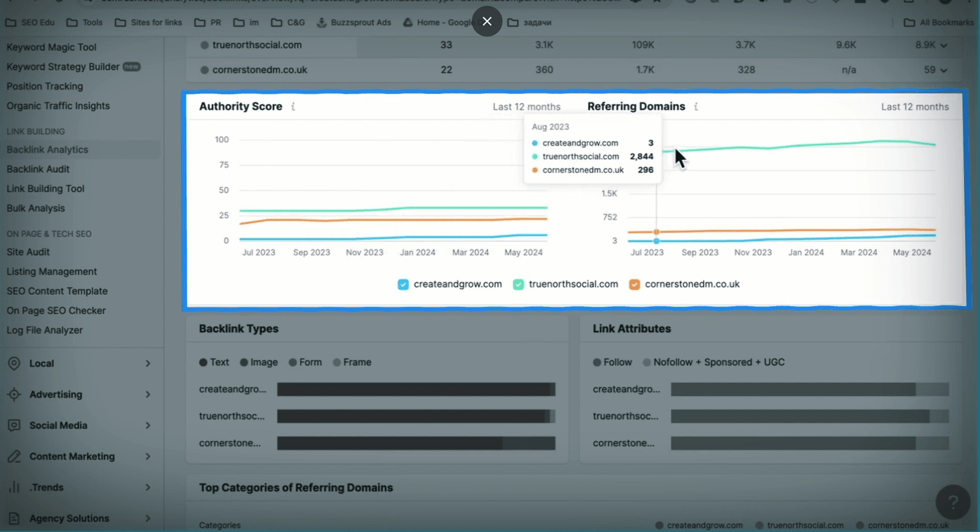Select Backlink Analytics in sidebar
The image size is (980, 532).
click(x=48, y=150)
